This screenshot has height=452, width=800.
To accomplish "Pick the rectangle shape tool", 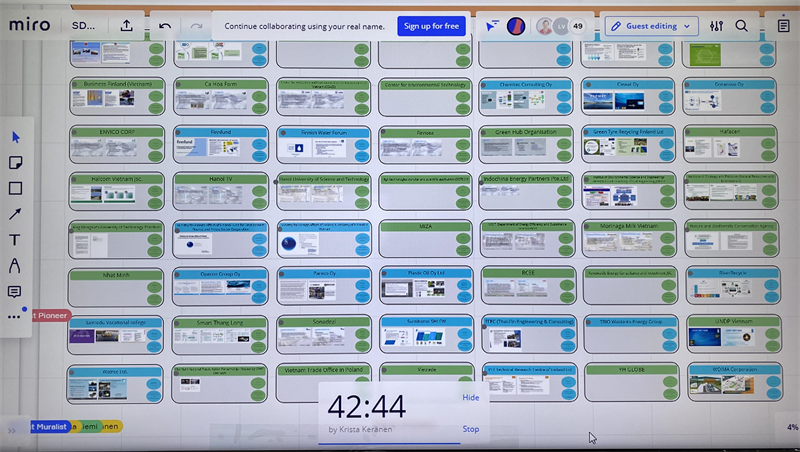I will coord(15,189).
